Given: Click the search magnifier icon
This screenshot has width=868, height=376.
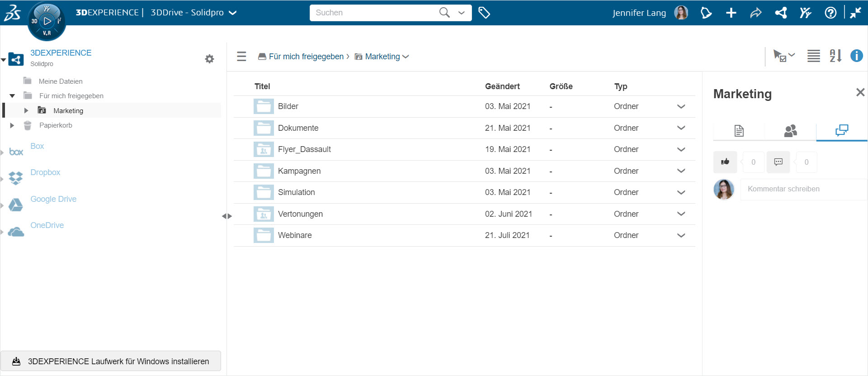Looking at the screenshot, I should pyautogui.click(x=444, y=13).
